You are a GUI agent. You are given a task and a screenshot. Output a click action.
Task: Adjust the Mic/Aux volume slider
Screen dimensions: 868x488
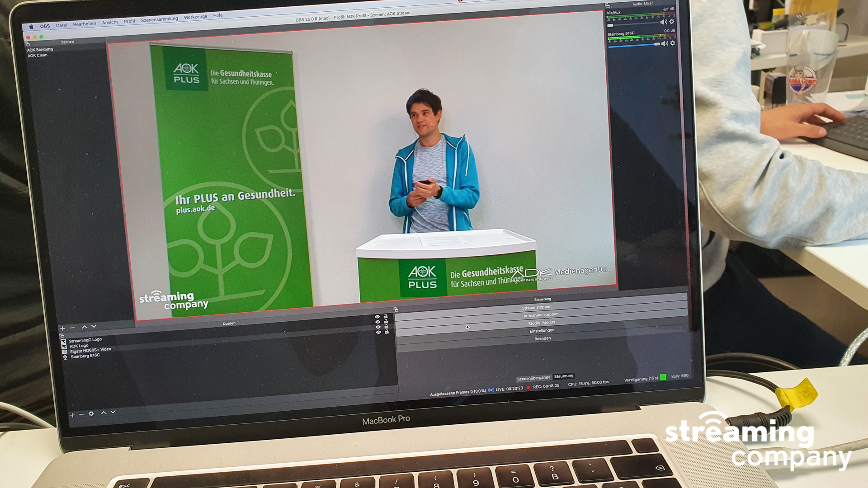[x=633, y=24]
